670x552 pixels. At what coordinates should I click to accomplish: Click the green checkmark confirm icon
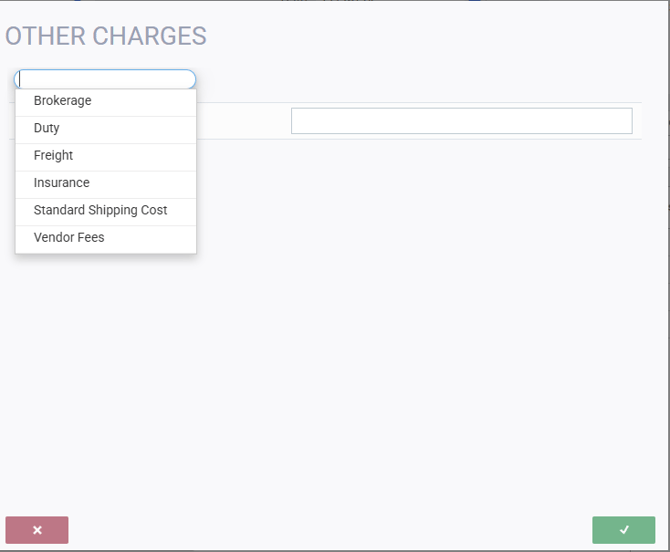(x=624, y=530)
